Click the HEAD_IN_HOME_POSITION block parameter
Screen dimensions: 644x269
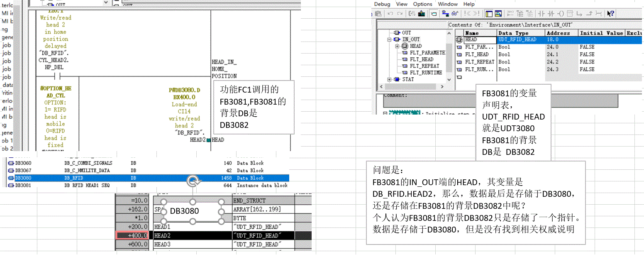[224, 69]
